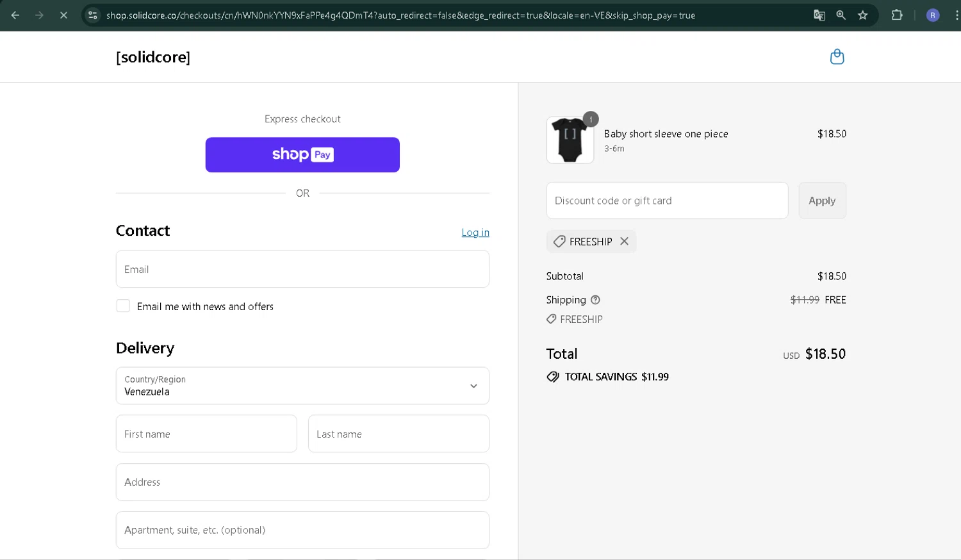This screenshot has width=961, height=560.
Task: Click the zoom magnifier icon in address bar
Action: click(841, 15)
